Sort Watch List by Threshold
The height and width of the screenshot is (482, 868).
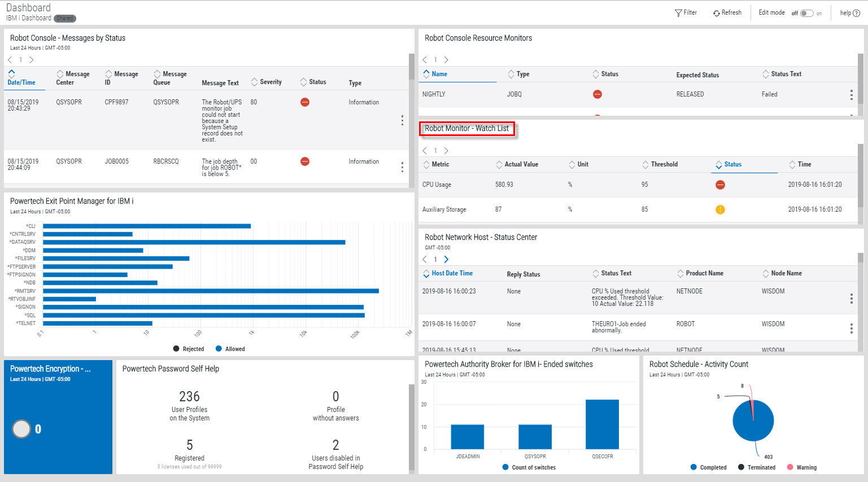[x=660, y=164]
